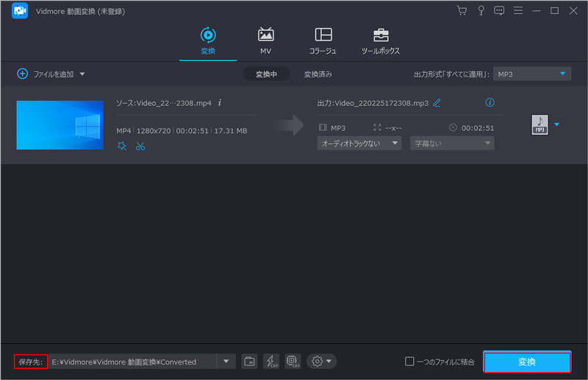Click the blue 変換 convert button

click(527, 362)
